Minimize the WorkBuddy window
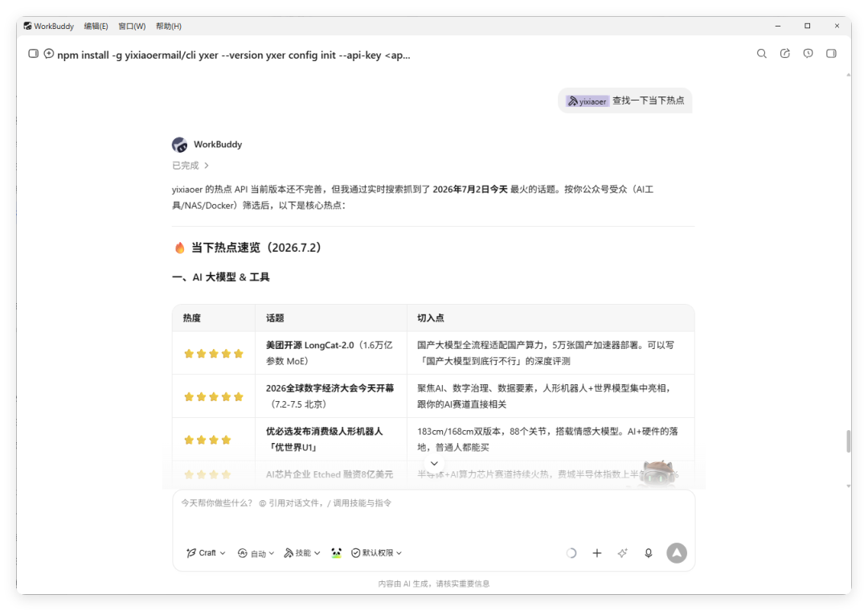 778,26
